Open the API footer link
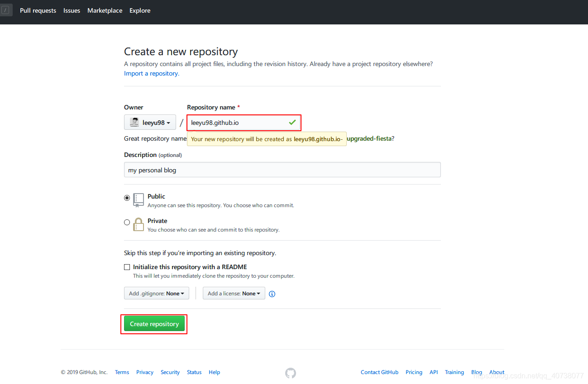 click(x=434, y=372)
